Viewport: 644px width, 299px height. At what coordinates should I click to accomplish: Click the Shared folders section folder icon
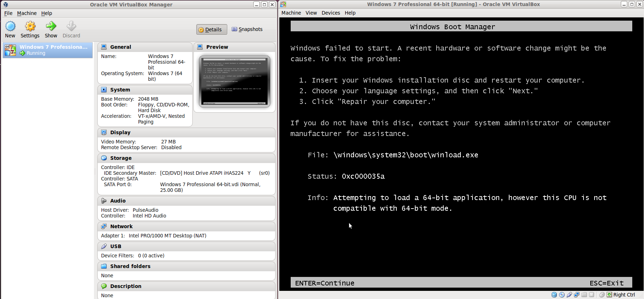pos(104,266)
